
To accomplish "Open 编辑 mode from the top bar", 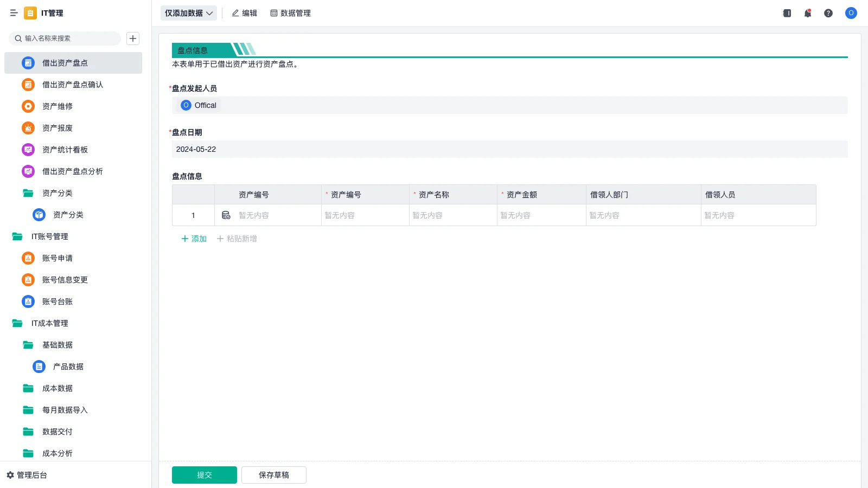I will pos(244,13).
